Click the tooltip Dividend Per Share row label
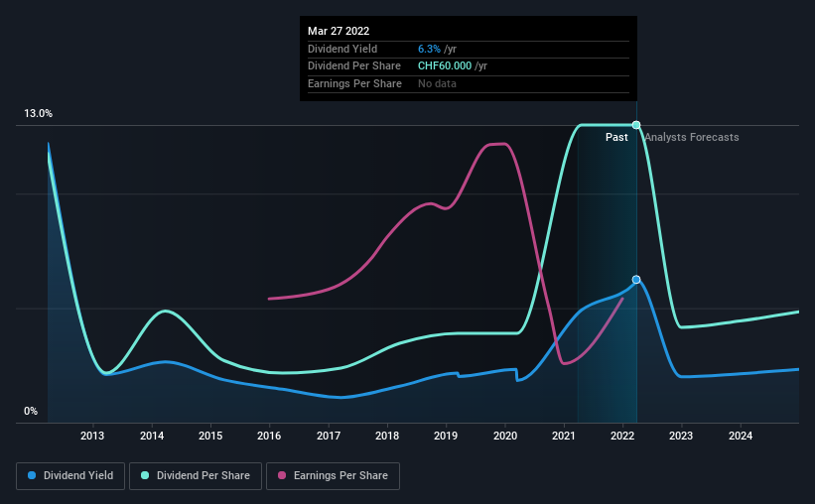Screen dimensions: 815x504 (354, 66)
